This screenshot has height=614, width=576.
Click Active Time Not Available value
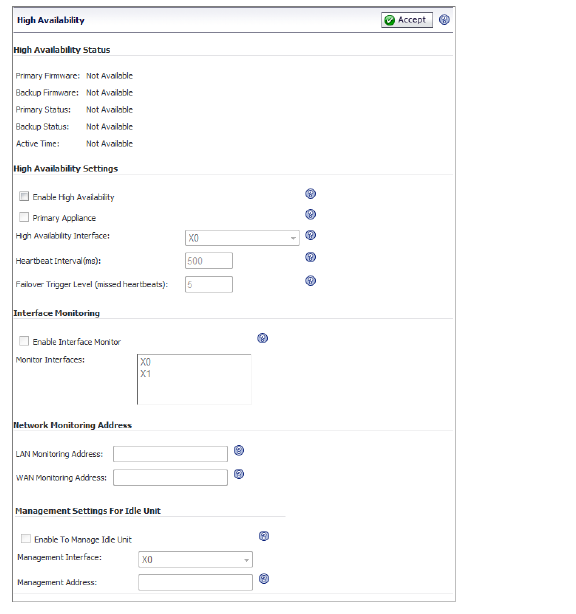point(109,144)
